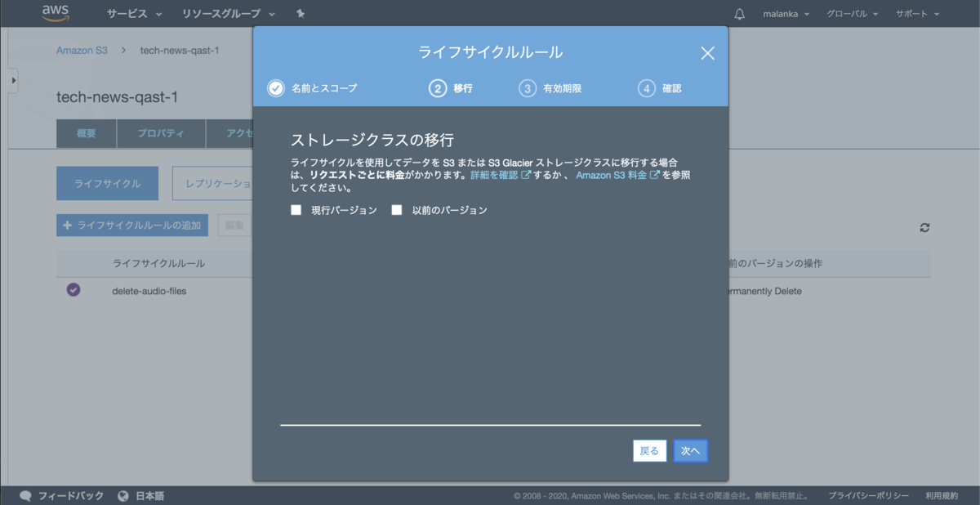The height and width of the screenshot is (505, 980).
Task: Click the Amazon S3 breadcrumb link
Action: click(x=82, y=50)
